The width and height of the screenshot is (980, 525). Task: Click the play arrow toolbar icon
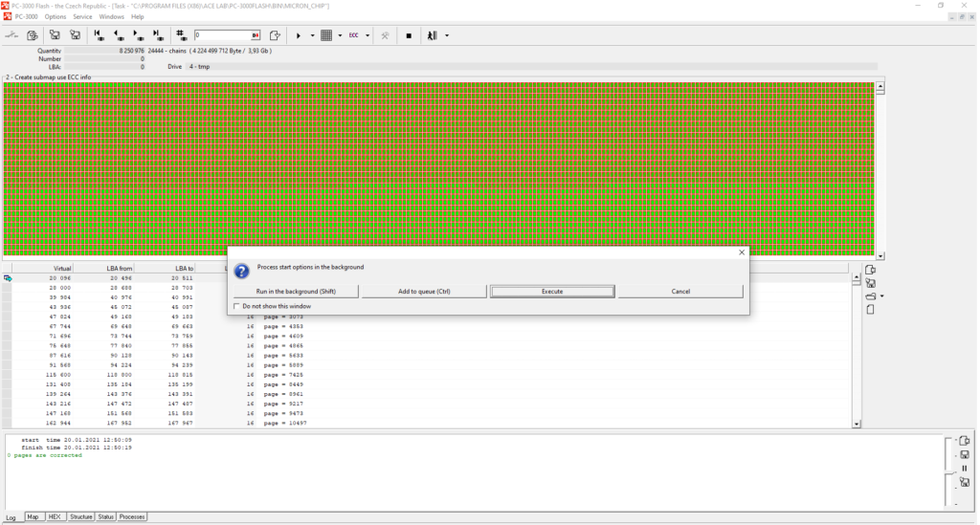click(299, 35)
